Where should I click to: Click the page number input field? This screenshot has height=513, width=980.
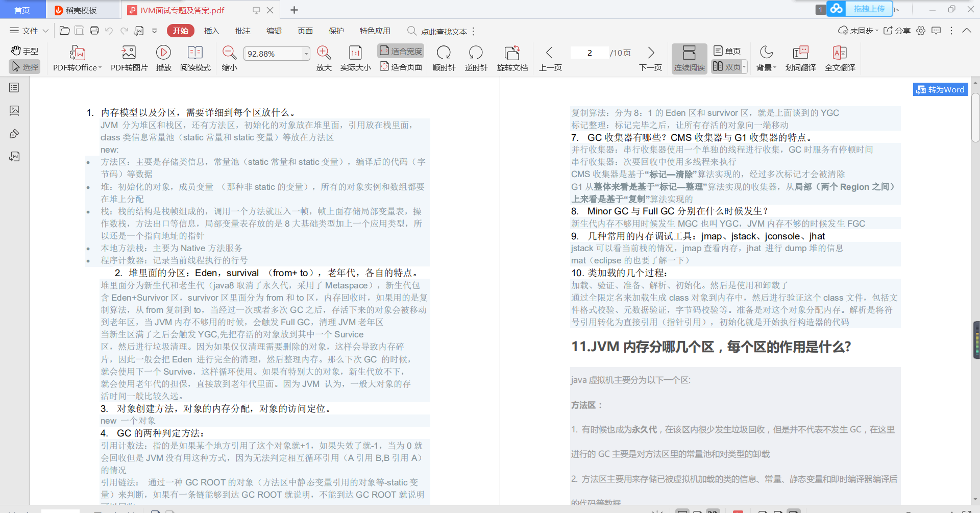590,53
